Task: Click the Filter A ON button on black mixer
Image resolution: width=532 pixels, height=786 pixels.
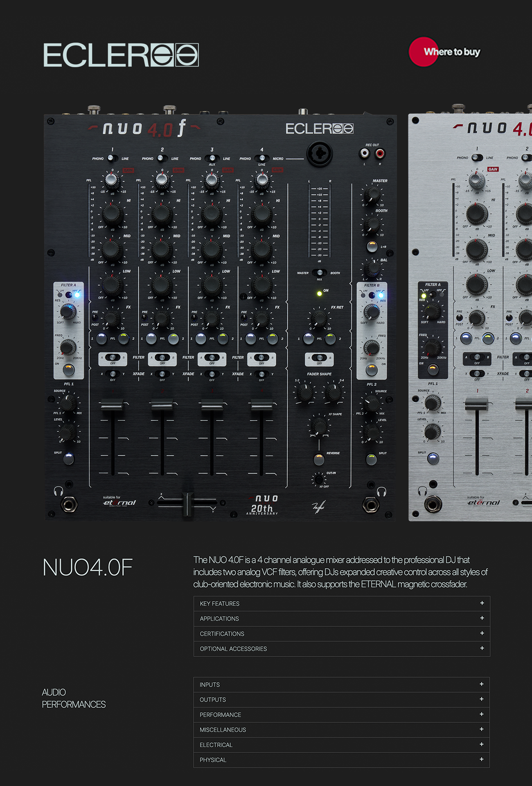Action: coord(68,370)
